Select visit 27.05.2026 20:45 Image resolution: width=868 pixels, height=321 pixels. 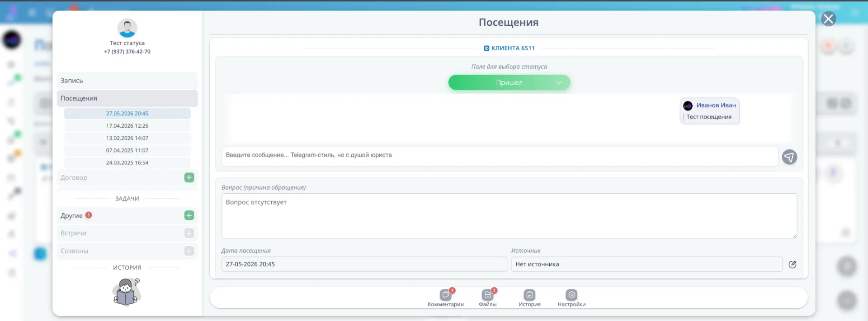[x=127, y=114]
